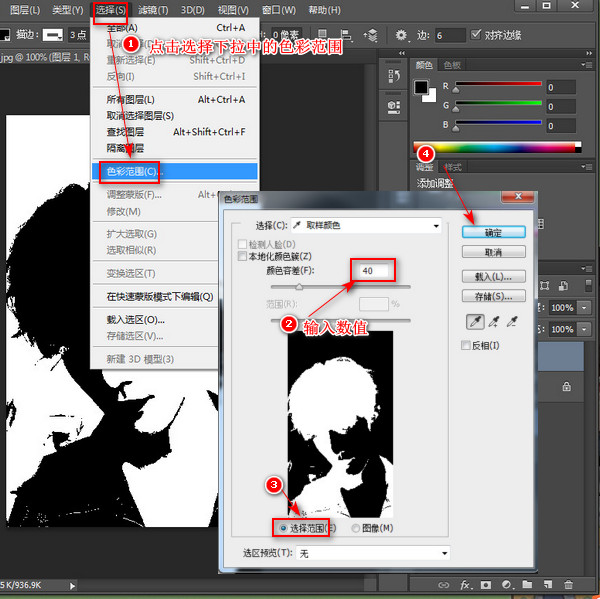Click the 确定 button
600x599 pixels.
click(494, 232)
